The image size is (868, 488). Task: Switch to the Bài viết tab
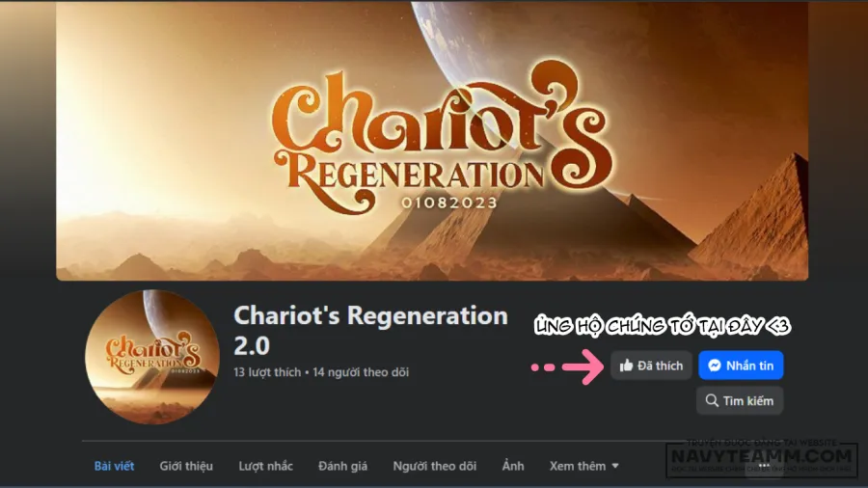114,466
